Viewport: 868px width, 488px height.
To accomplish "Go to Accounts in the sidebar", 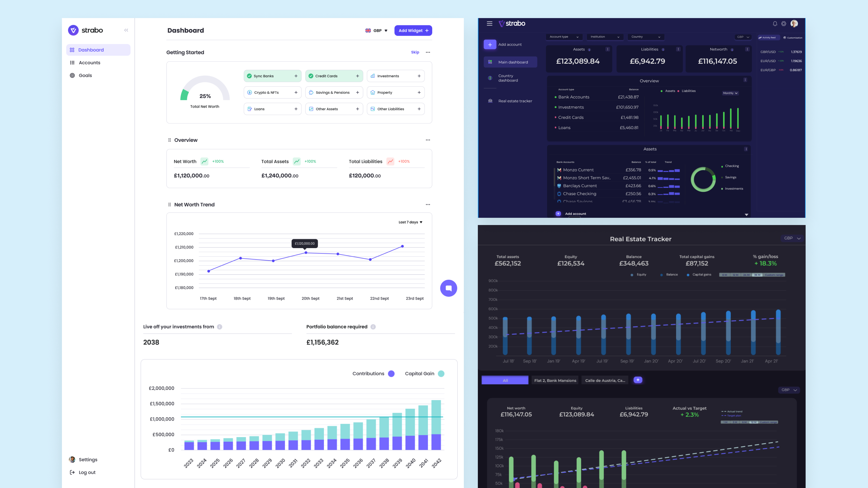I will [x=89, y=63].
